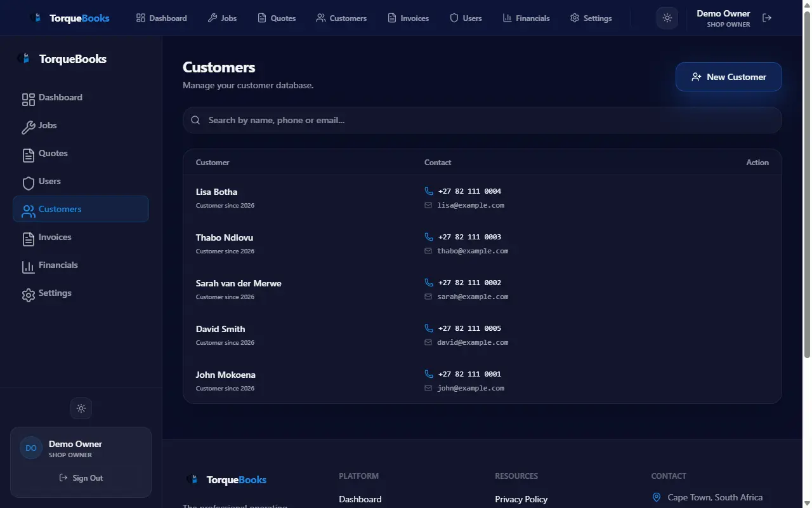This screenshot has width=812, height=508.
Task: Open Invoices from the top navigation
Action: [x=409, y=18]
